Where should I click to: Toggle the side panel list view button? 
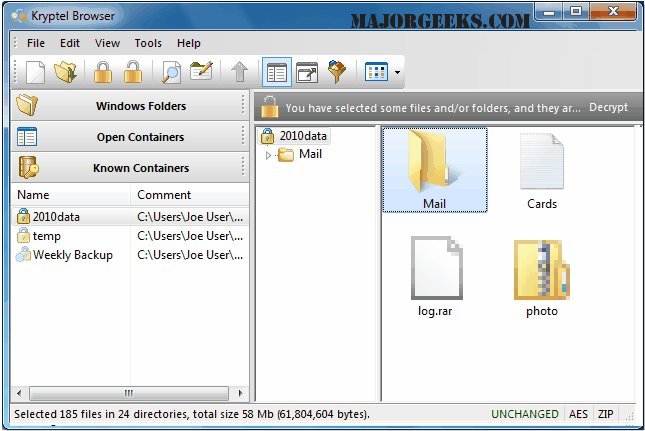click(x=277, y=72)
